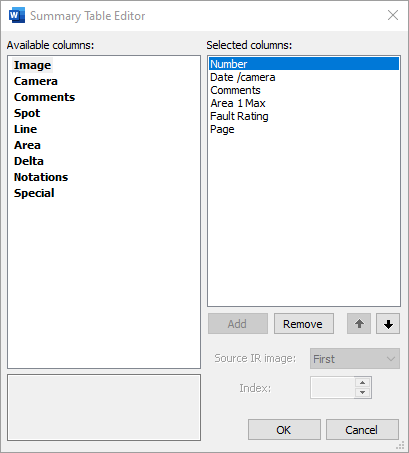Select Number in Selected columns
409x453 pixels.
(x=304, y=64)
